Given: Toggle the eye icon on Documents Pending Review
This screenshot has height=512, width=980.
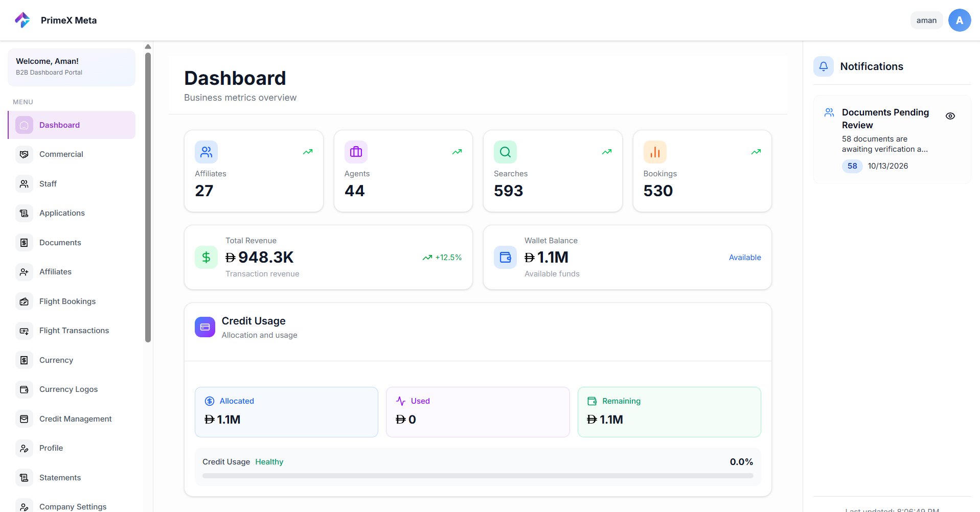Looking at the screenshot, I should coord(950,116).
